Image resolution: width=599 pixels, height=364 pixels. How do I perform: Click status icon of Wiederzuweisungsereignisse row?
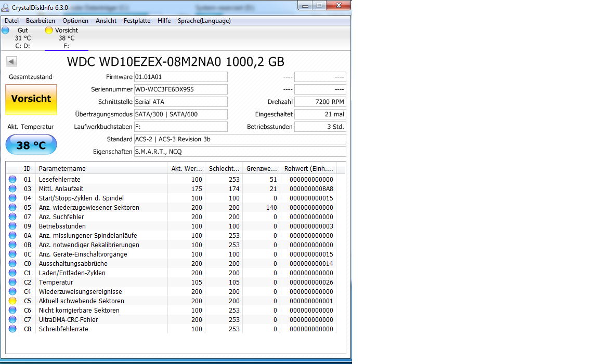point(12,291)
